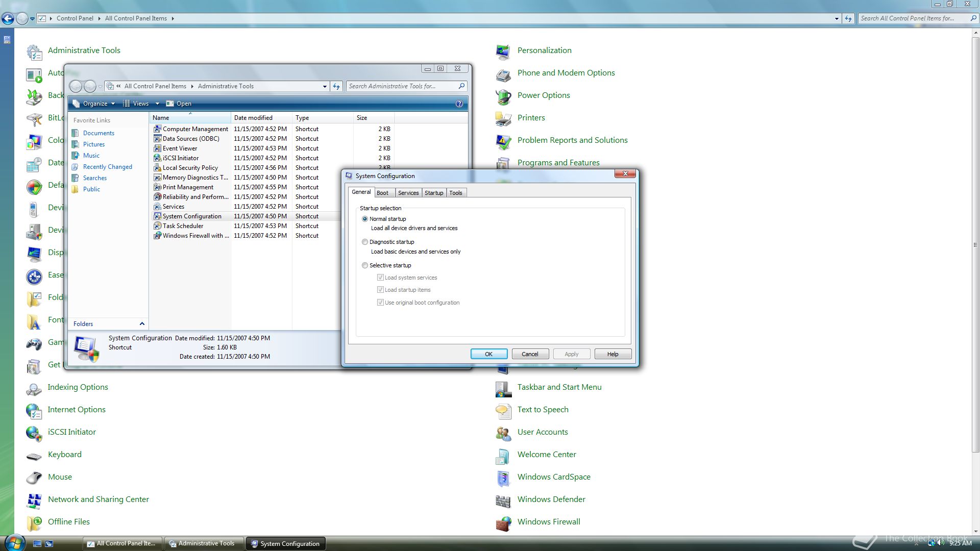This screenshot has width=980, height=551.
Task: Expand the Administrative Tools address bar dropdown
Action: click(325, 86)
